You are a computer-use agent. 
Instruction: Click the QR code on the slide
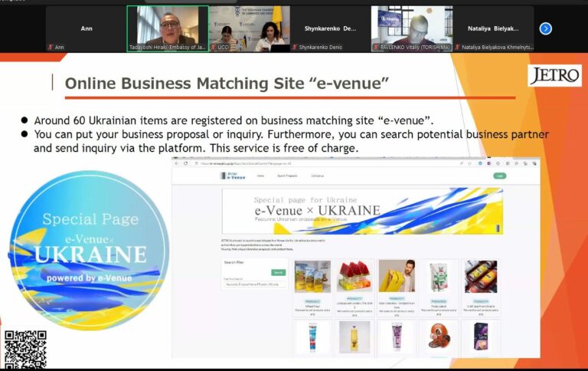pyautogui.click(x=25, y=350)
